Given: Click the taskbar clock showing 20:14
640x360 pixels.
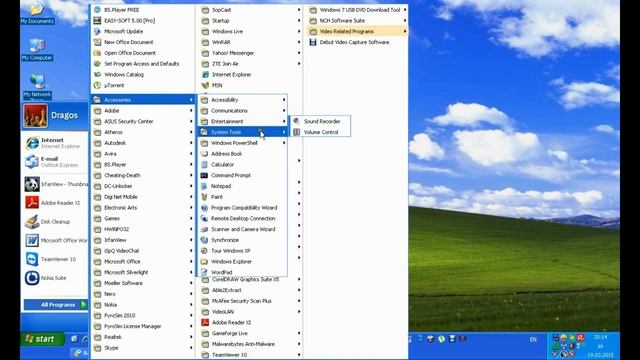Looking at the screenshot, I should point(600,337).
